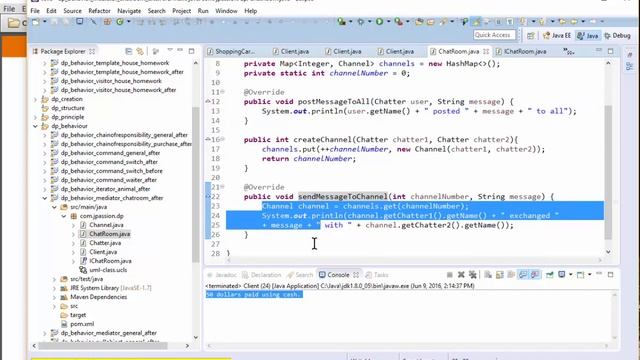Open the Navigate menu
The image size is (640, 360).
(x=129, y=11)
